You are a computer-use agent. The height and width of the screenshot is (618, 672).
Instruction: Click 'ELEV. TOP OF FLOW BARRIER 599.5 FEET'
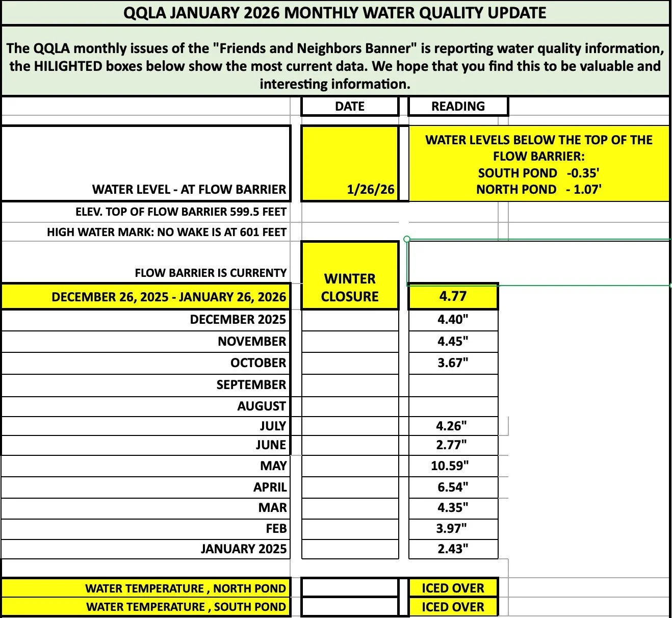[181, 212]
